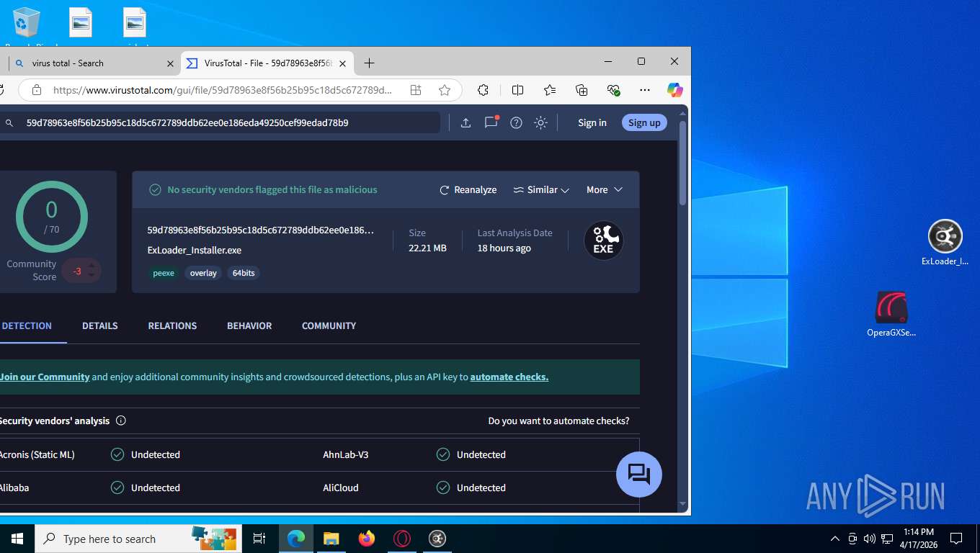Switch to the DETECTION tab
Screen dimensions: 980x553
pos(27,325)
